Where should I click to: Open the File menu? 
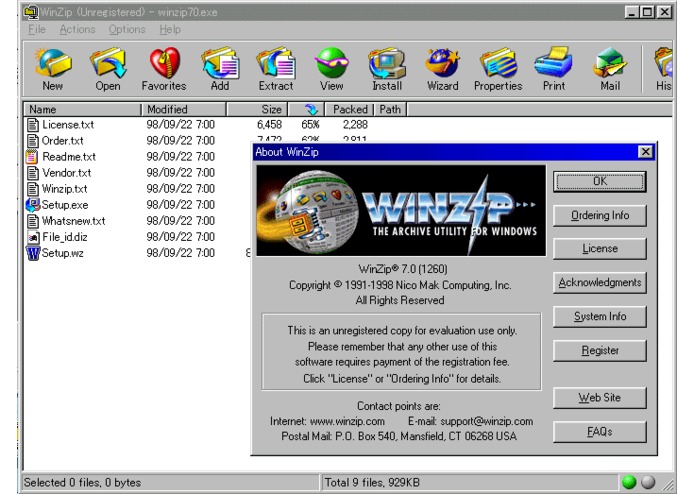point(37,29)
